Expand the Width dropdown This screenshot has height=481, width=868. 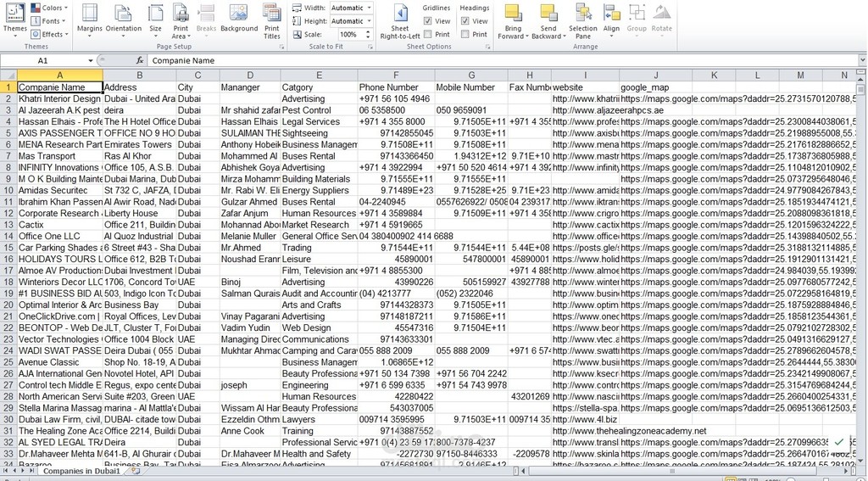coord(369,8)
